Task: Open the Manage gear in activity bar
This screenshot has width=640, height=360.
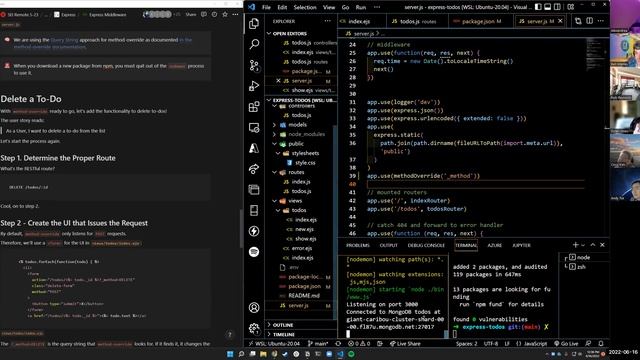Action: pyautogui.click(x=254, y=328)
